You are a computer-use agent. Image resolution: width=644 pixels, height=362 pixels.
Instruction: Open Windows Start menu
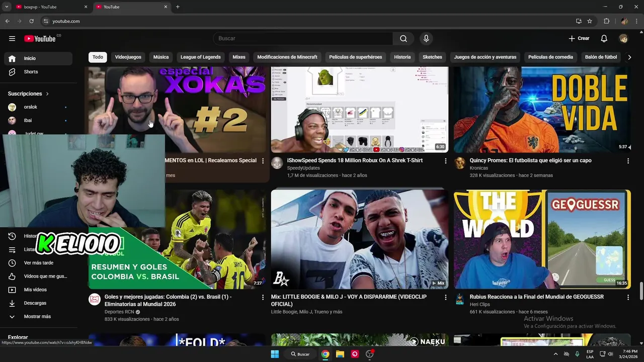[275, 354]
